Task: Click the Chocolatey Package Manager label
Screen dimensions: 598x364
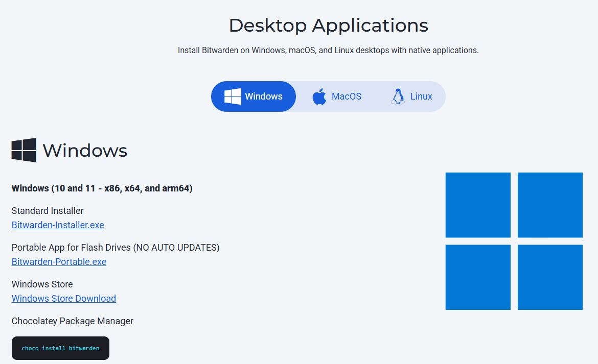Action: 73,321
